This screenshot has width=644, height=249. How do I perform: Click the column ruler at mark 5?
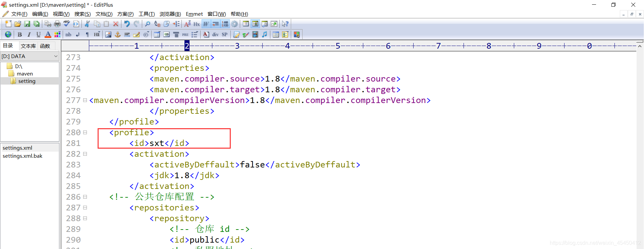coord(338,46)
